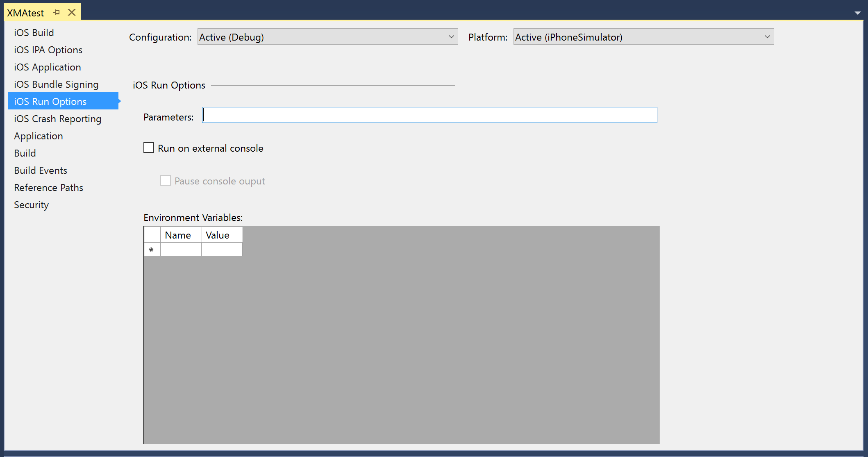868x457 pixels.
Task: Pin the XMAtest tab
Action: coord(57,13)
